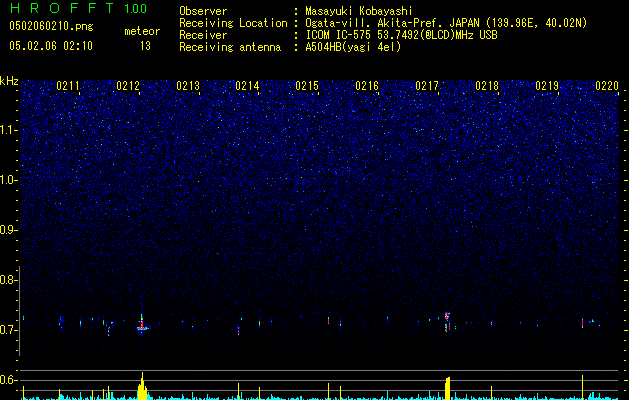Screen dimensions: 629x400
Task: Click the HROFFT program title
Action: click(62, 8)
